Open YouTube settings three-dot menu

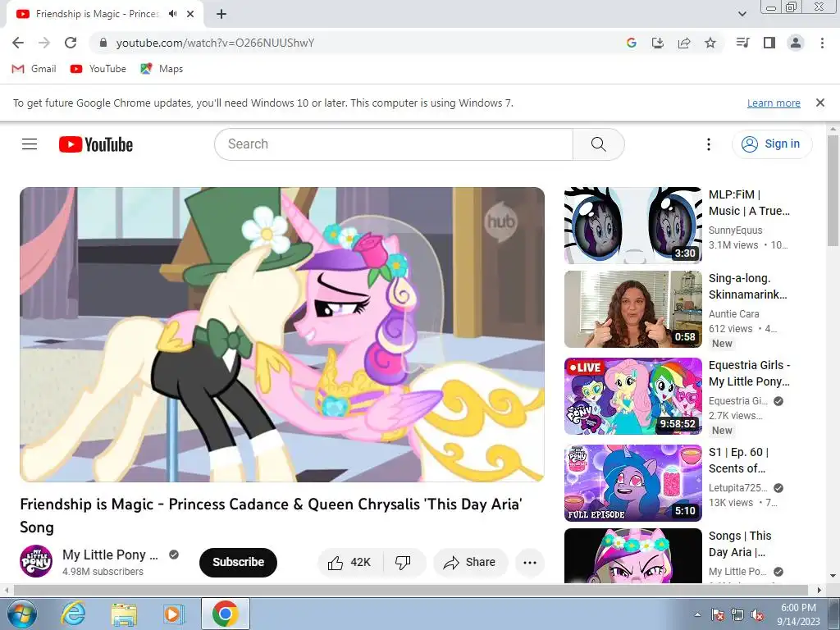[708, 144]
